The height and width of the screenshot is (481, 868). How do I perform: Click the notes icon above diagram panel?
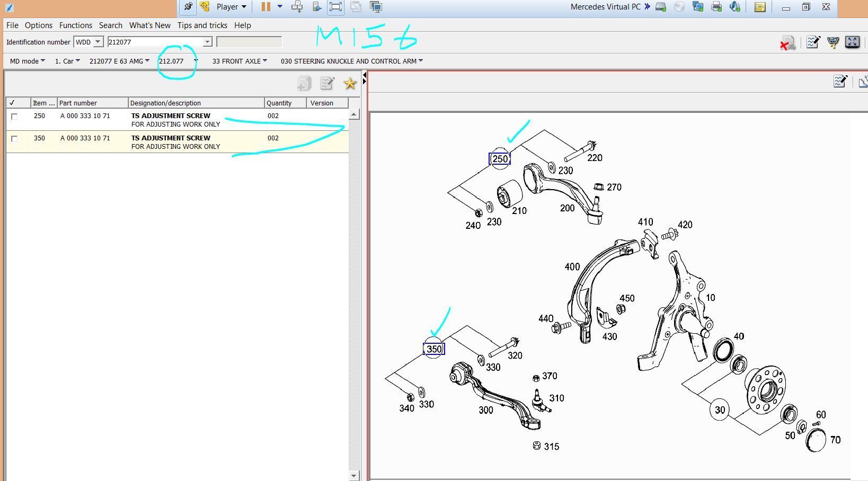pos(840,82)
